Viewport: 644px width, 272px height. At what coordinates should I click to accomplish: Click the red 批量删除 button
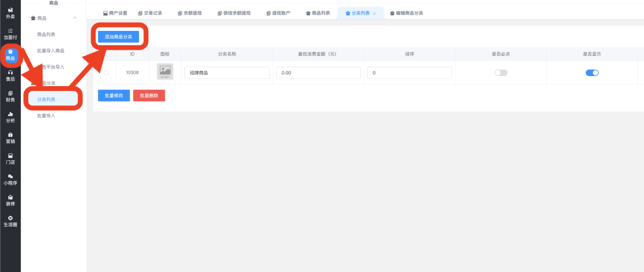click(x=149, y=95)
